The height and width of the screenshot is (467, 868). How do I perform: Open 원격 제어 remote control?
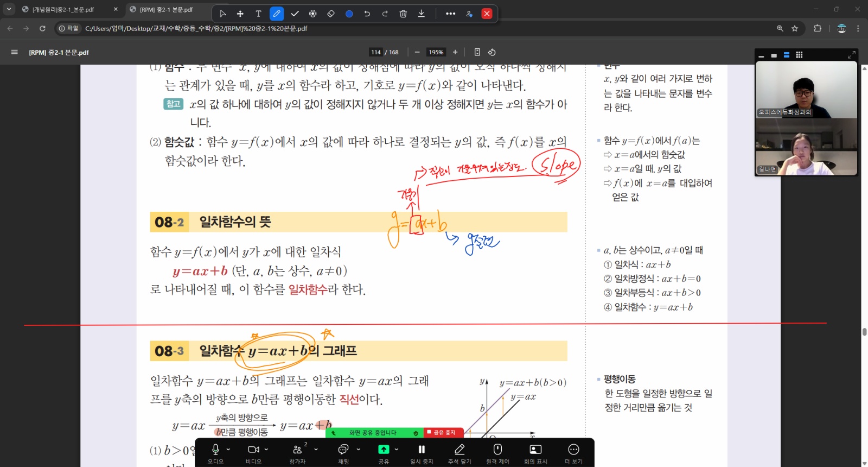click(x=497, y=453)
